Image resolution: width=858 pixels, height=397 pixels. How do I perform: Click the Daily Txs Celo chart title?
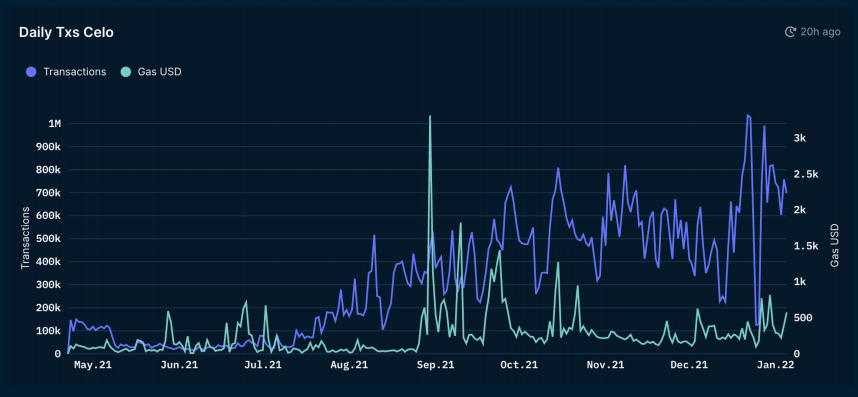(x=66, y=32)
